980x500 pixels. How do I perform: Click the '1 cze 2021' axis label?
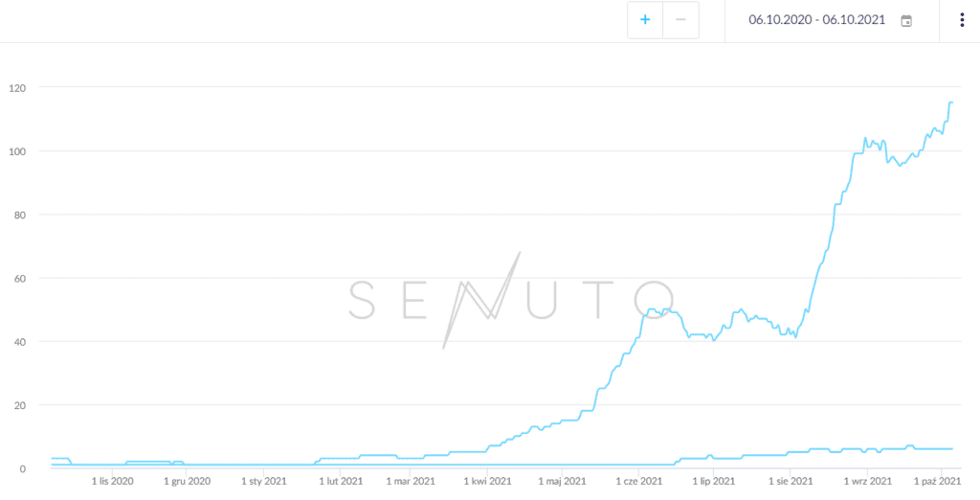[638, 482]
